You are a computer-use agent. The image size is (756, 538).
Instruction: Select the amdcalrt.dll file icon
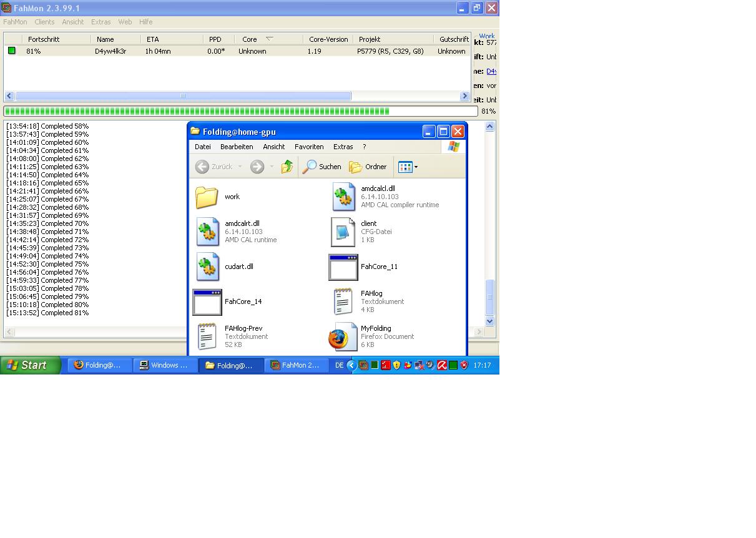(x=207, y=232)
